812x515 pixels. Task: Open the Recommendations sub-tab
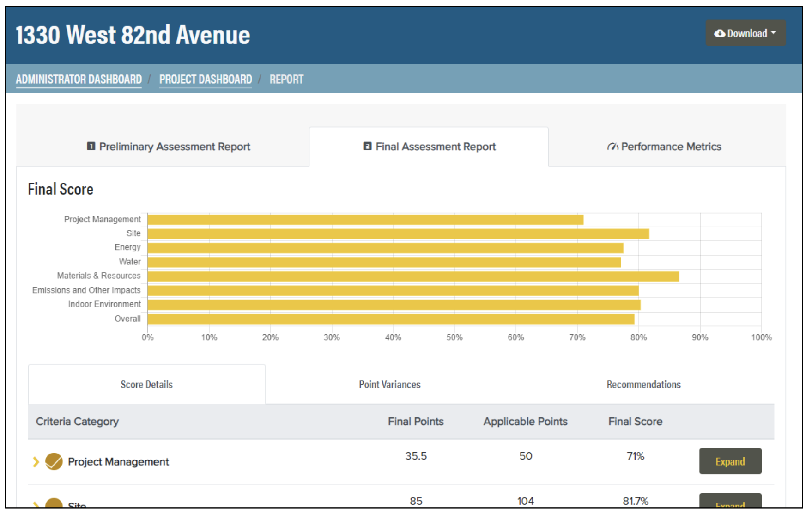(x=643, y=385)
